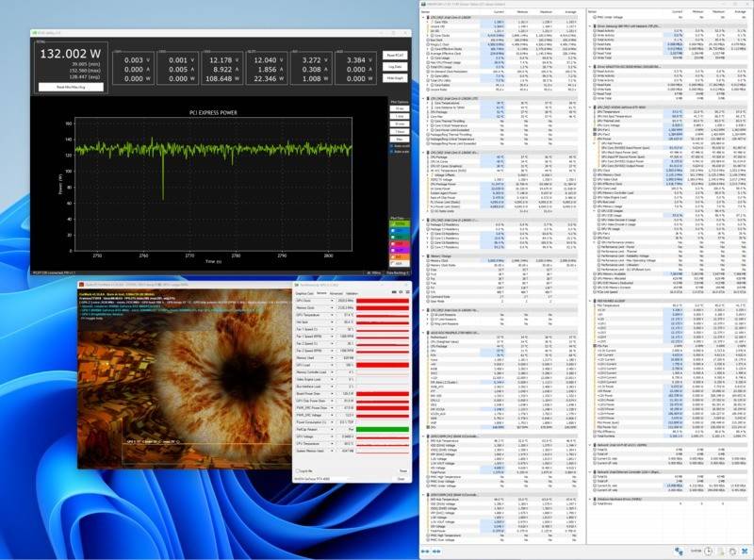The width and height of the screenshot is (754, 560).
Task: Click Close button in GPU-Z
Action: point(402,479)
